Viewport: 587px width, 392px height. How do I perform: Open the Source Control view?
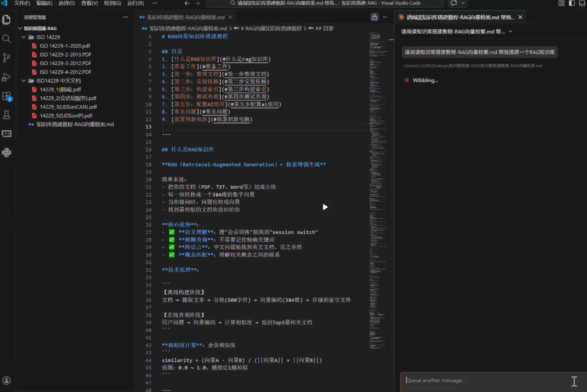(6, 58)
